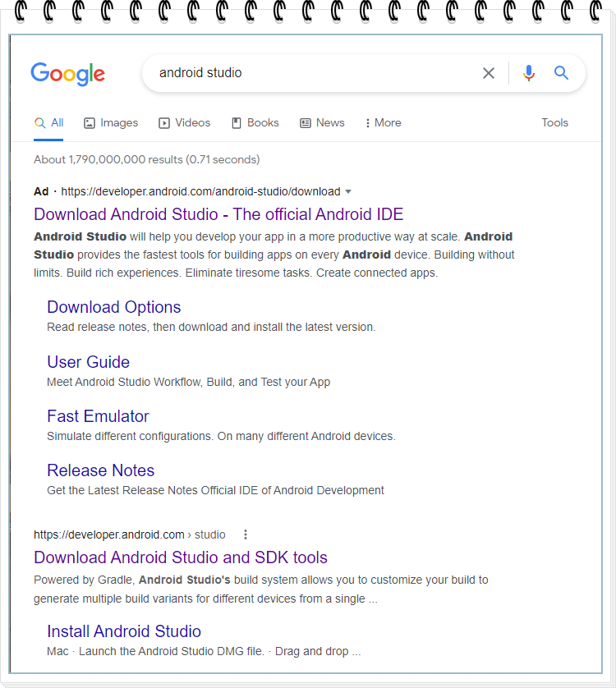The image size is (616, 688).
Task: Switch to the Videos tab
Action: coord(185,123)
